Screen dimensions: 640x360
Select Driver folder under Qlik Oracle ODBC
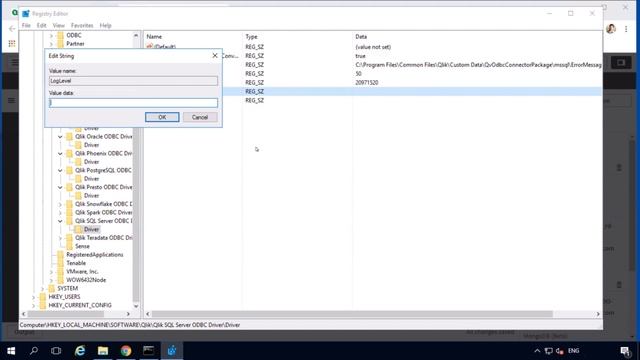tap(91, 145)
